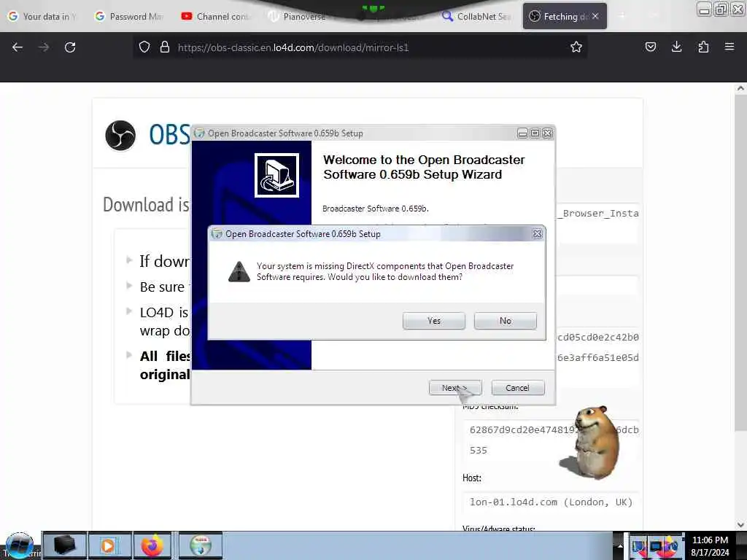Open the Pocket save icon
Image resolution: width=747 pixels, height=560 pixels.
(x=650, y=47)
